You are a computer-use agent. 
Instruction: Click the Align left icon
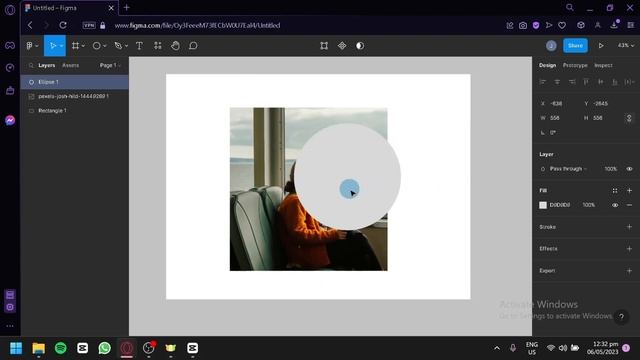542,82
